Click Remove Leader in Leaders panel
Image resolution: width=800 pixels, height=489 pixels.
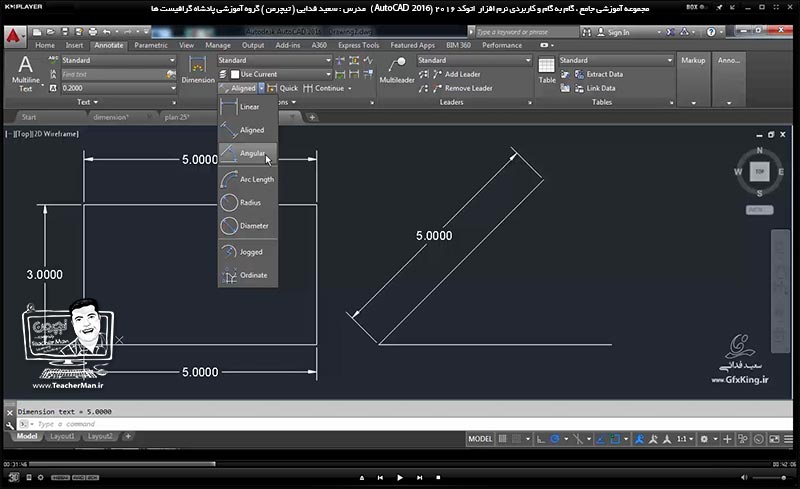[463, 88]
